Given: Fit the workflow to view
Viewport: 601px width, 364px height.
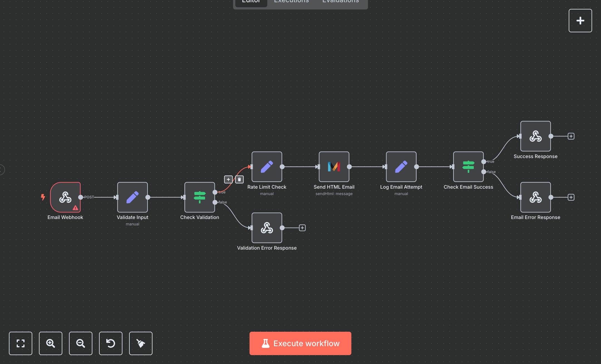Looking at the screenshot, I should tap(20, 343).
